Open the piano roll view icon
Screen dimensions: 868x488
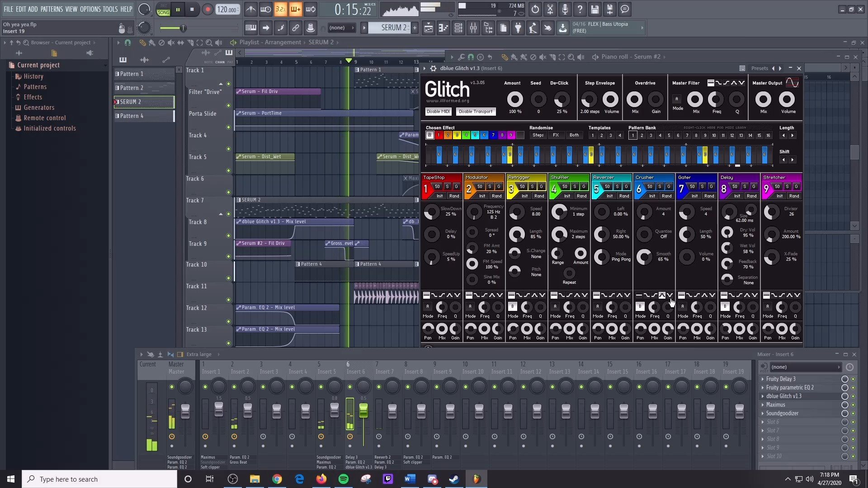point(443,28)
